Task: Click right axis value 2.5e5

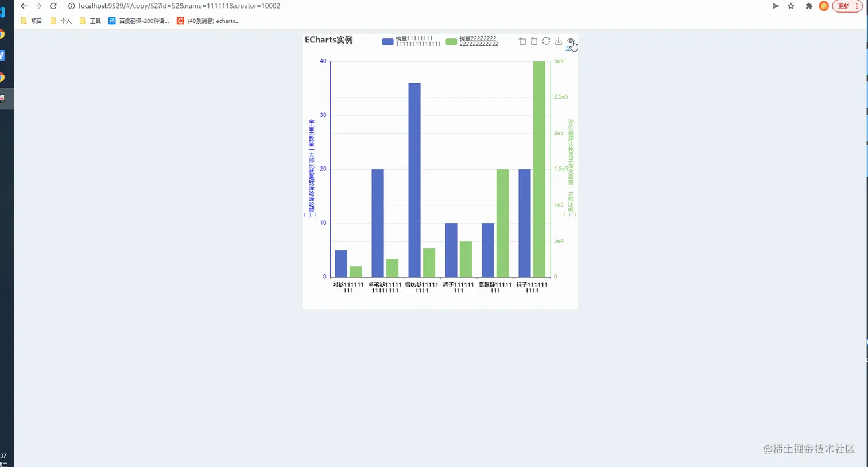Action: (561, 97)
